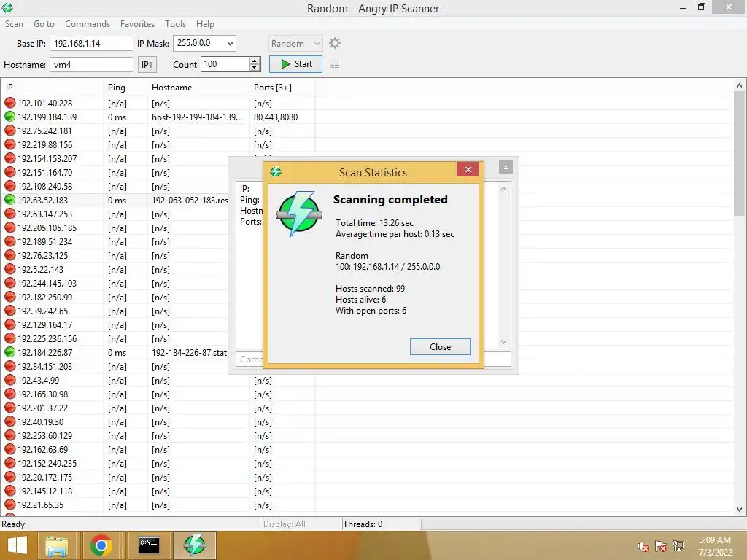The width and height of the screenshot is (747, 560).
Task: Click red status icon for 192.253.60.129
Action: pyautogui.click(x=9, y=435)
